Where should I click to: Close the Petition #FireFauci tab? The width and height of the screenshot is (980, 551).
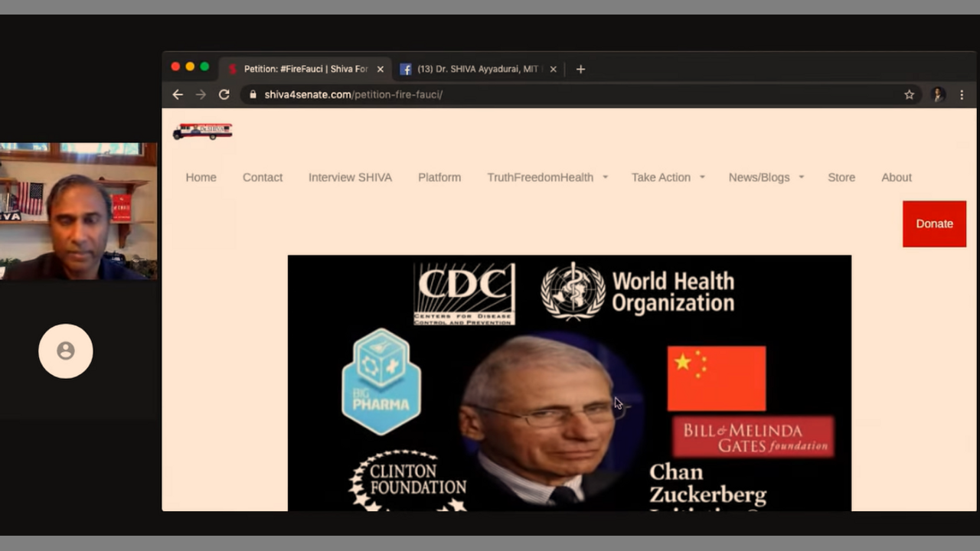click(380, 69)
